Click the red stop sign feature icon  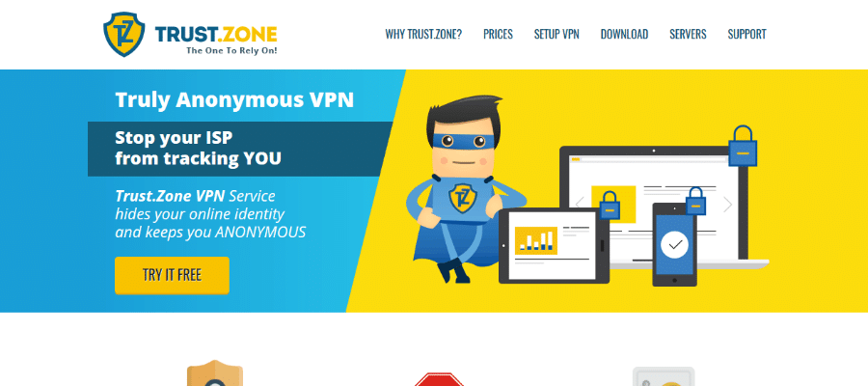click(439, 379)
